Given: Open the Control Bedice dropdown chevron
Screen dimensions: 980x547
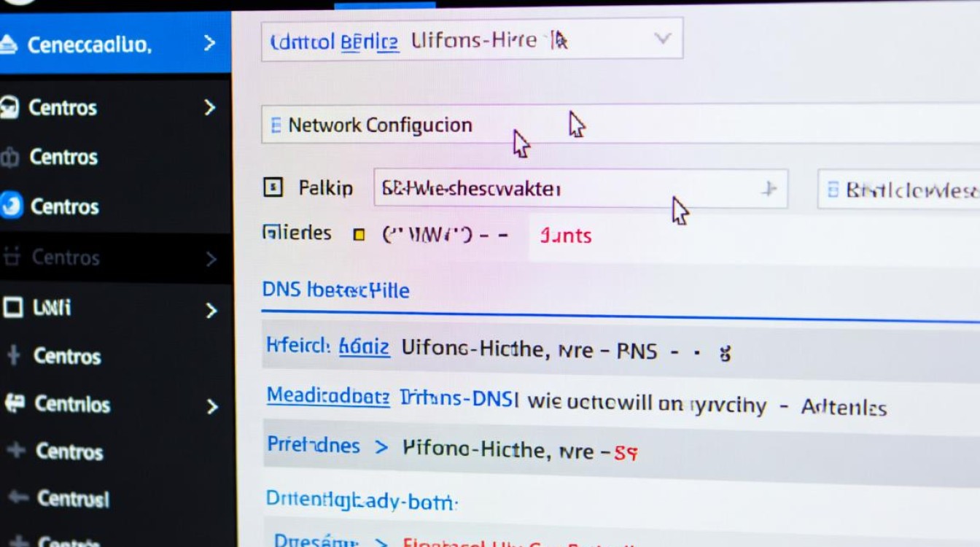Looking at the screenshot, I should tap(662, 39).
